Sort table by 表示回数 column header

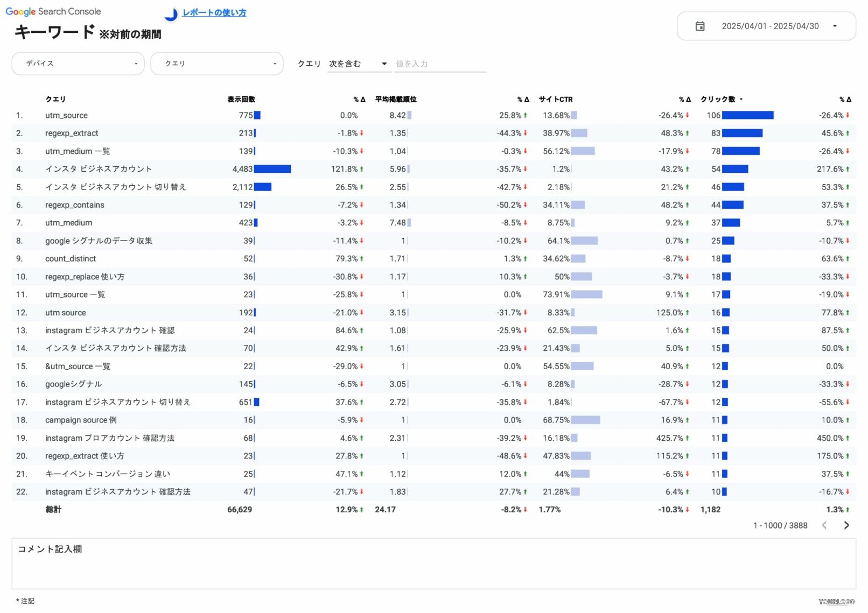(x=241, y=100)
